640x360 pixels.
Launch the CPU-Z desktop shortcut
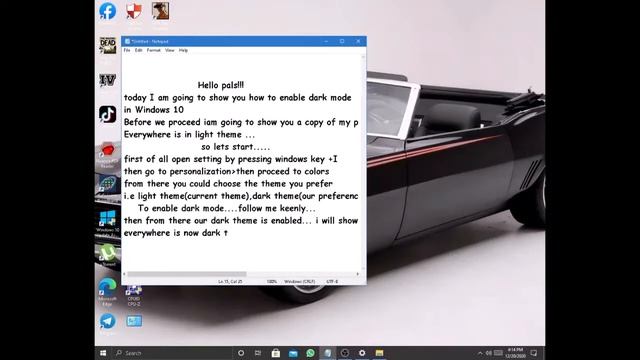134,291
